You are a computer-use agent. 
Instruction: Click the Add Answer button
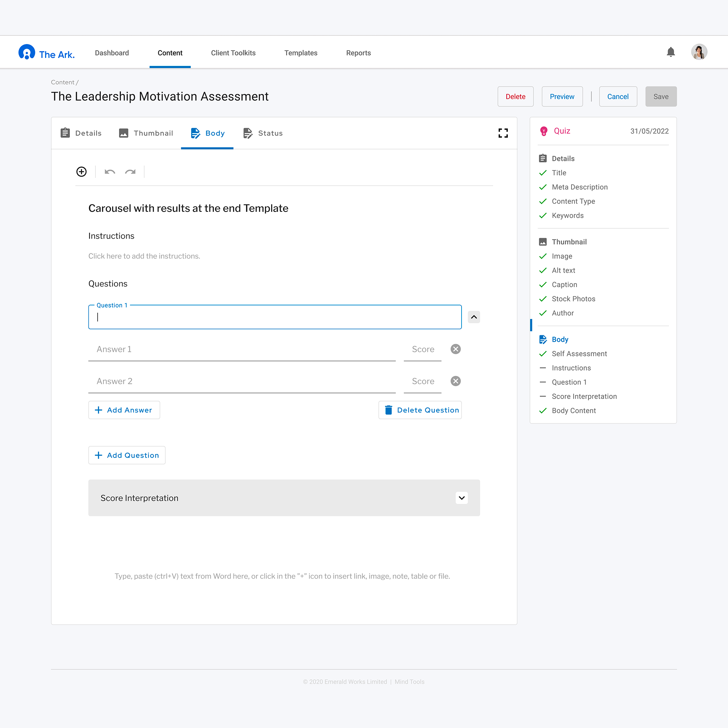click(124, 410)
